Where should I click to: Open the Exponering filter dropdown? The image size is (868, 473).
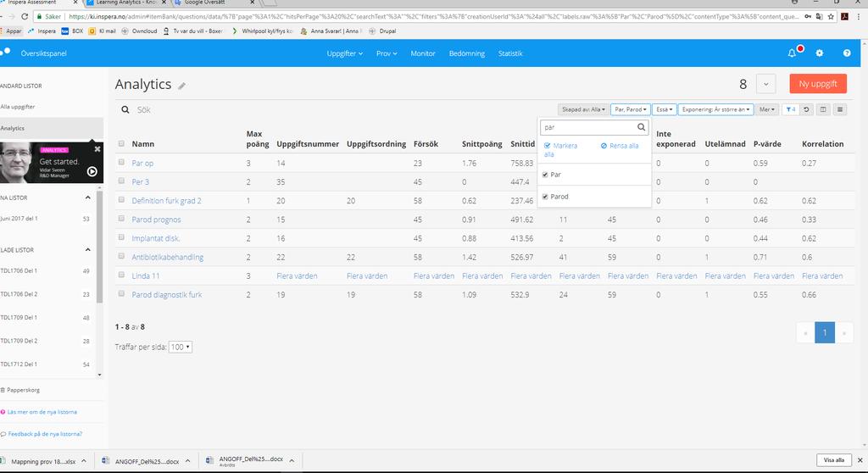[x=715, y=109]
